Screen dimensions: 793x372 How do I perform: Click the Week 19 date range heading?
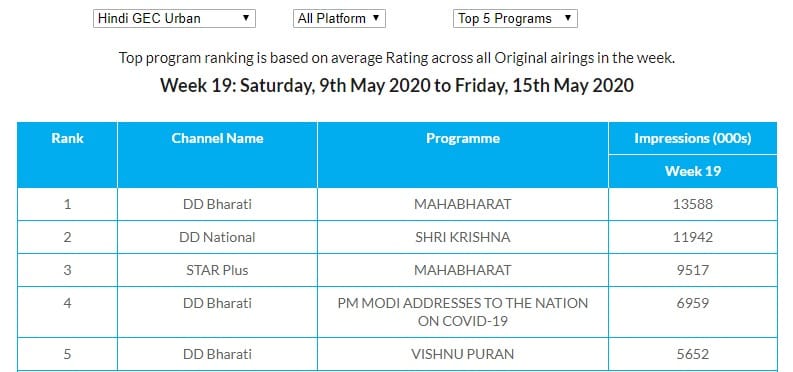point(397,85)
